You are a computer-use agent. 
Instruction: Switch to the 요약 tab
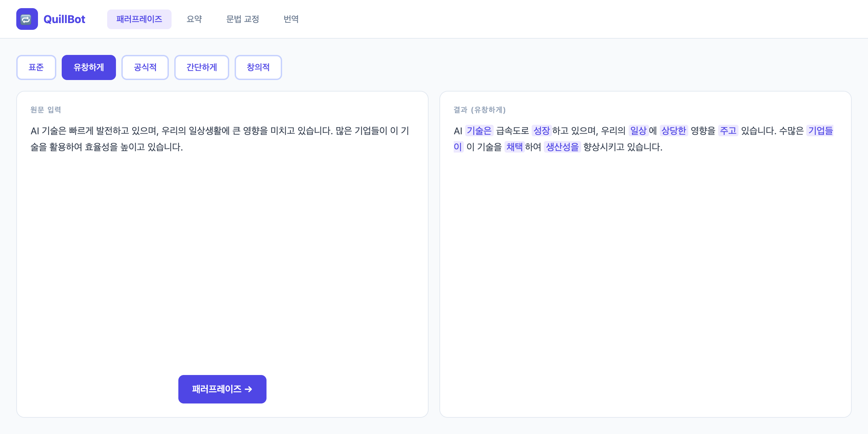pos(194,19)
